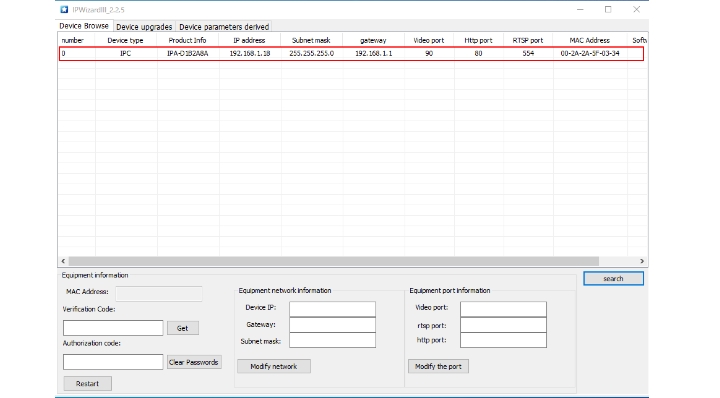Click the MAC Address field in Equipment information
Viewport: 720px width, 398px height.
[x=159, y=293]
